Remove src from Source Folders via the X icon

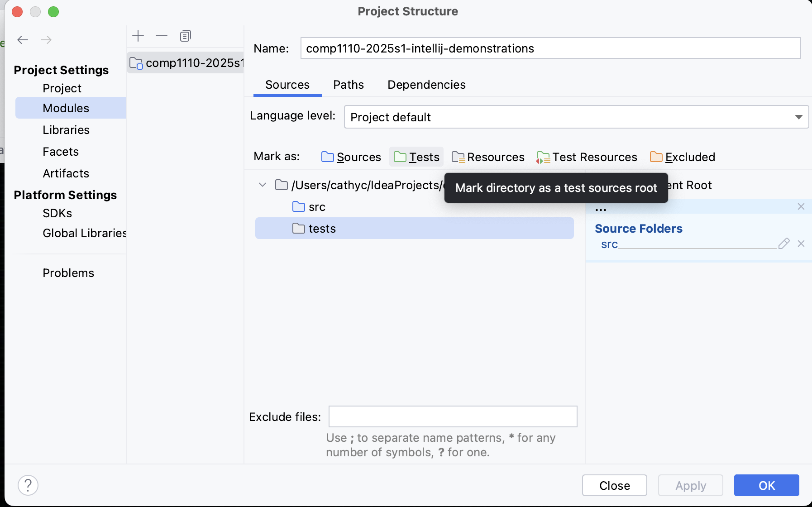[801, 244]
